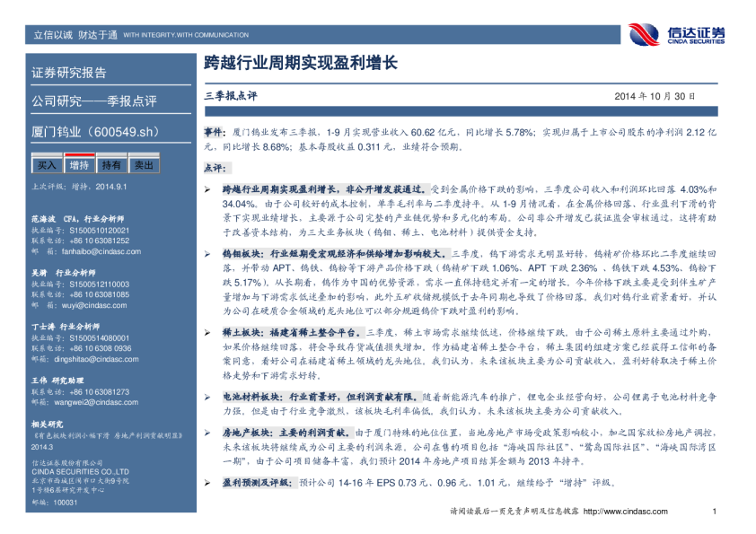Click the arrow bullet before 房地产板块 paragraph
Screen dimensions: 756x534
(x=207, y=432)
